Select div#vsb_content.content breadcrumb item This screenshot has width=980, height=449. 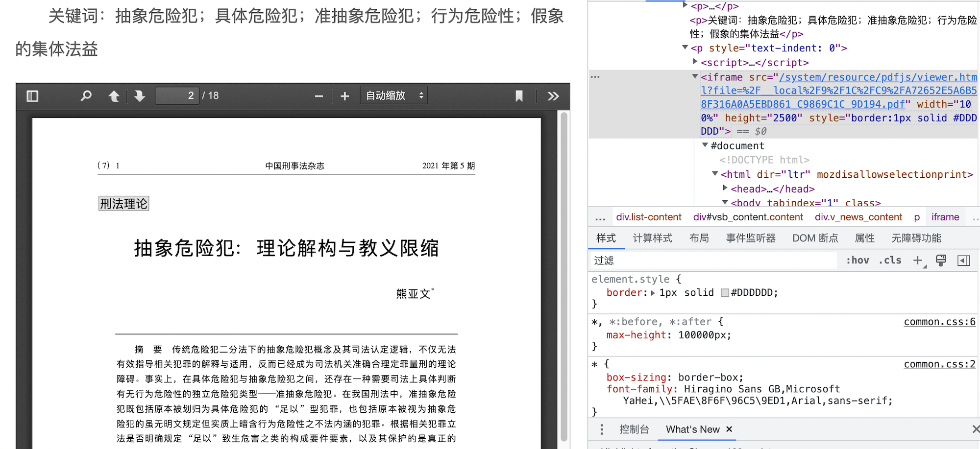(748, 217)
